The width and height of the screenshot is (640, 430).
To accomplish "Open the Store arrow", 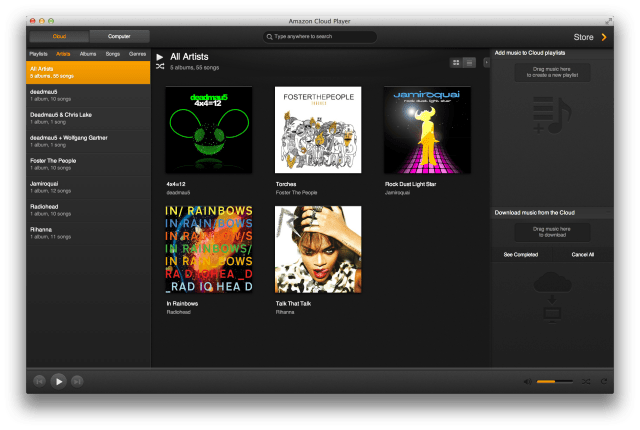I will [x=604, y=37].
